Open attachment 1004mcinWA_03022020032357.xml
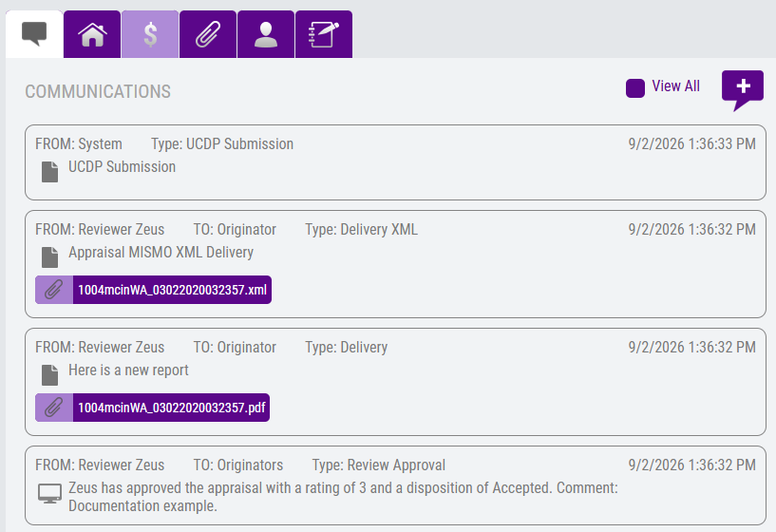The image size is (776, 532). coord(172,290)
